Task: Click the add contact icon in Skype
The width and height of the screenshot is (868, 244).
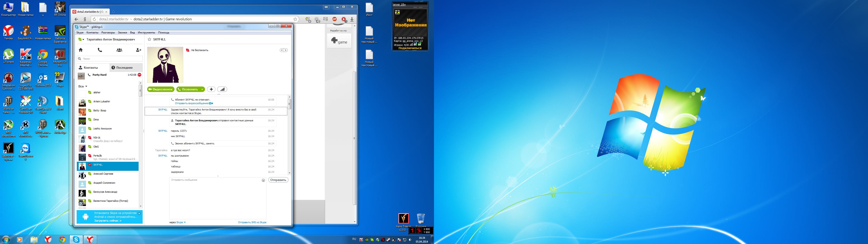Action: pyautogui.click(x=139, y=50)
